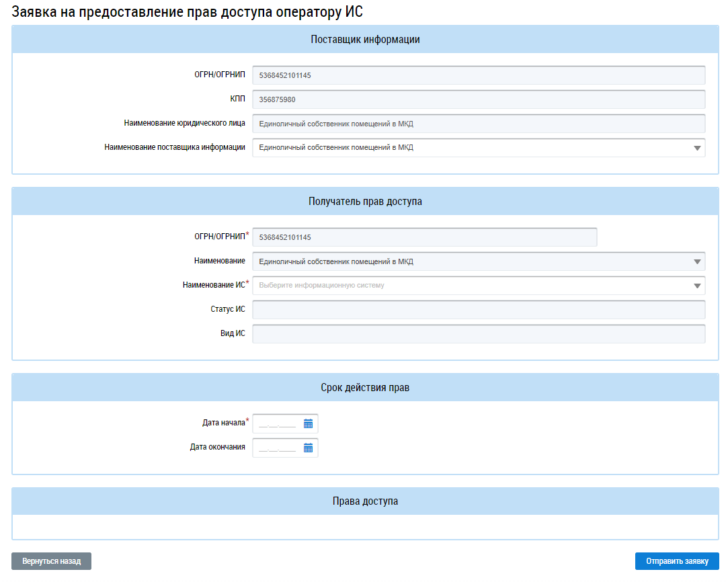Click the КПП field

pos(478,99)
